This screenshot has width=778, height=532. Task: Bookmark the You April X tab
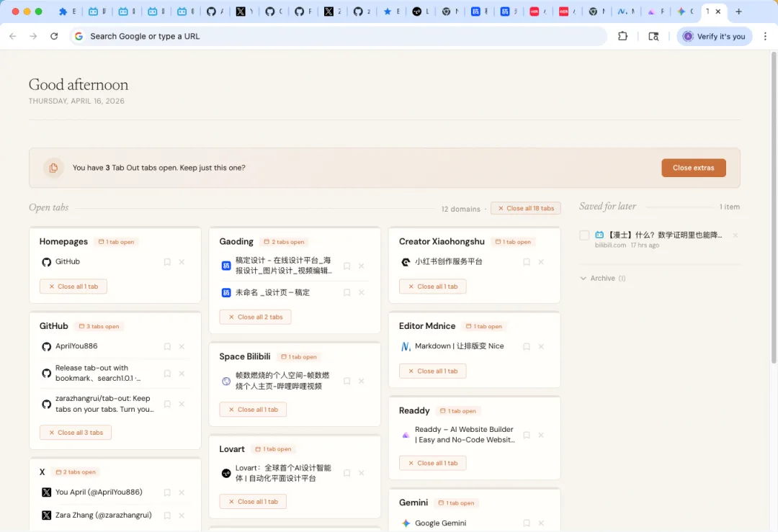pyautogui.click(x=167, y=492)
